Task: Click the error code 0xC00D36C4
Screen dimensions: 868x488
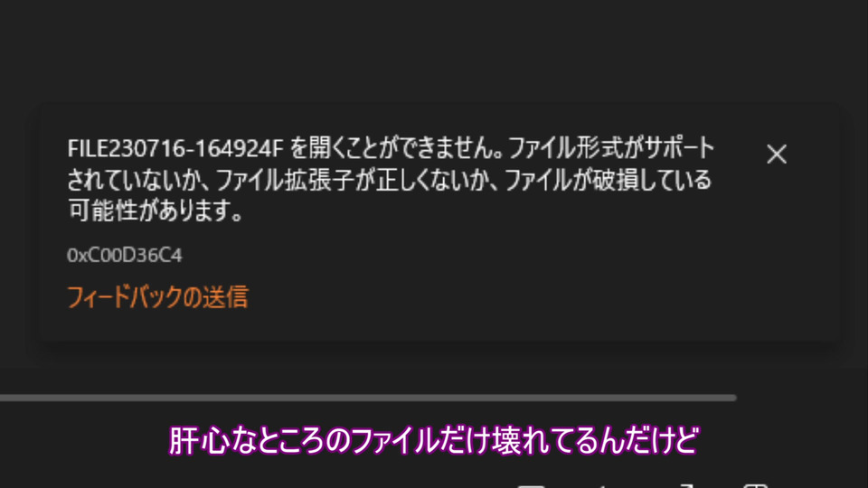Action: pos(125,255)
